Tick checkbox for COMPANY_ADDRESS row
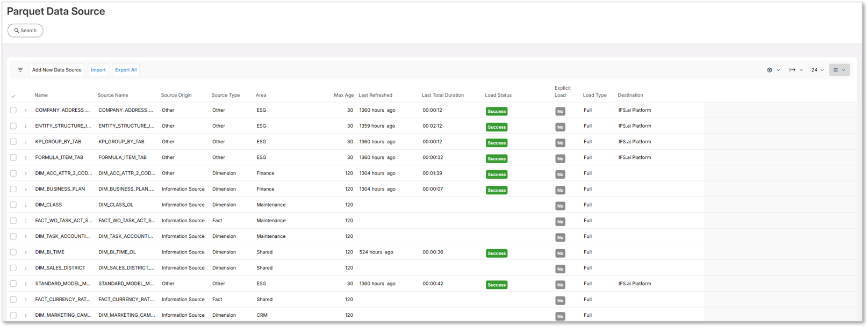Screen dimensions: 868x327 click(13, 110)
